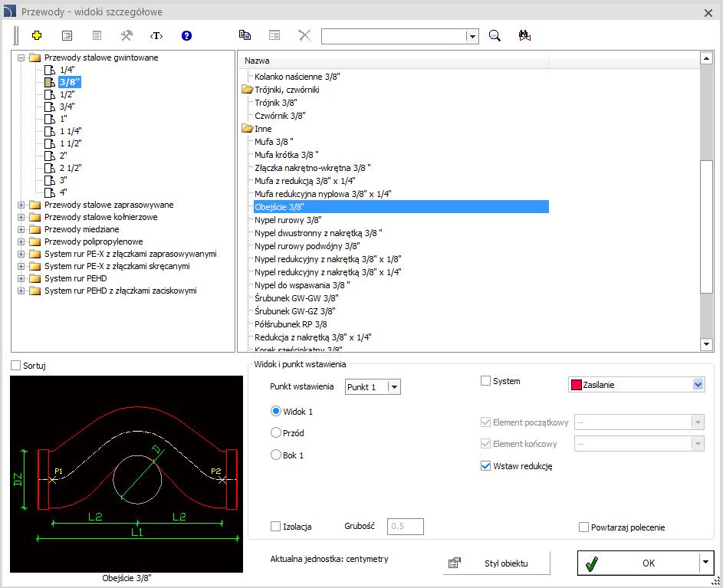Open the hammer tools settings icon
Image resolution: width=723 pixels, height=588 pixels.
click(127, 35)
